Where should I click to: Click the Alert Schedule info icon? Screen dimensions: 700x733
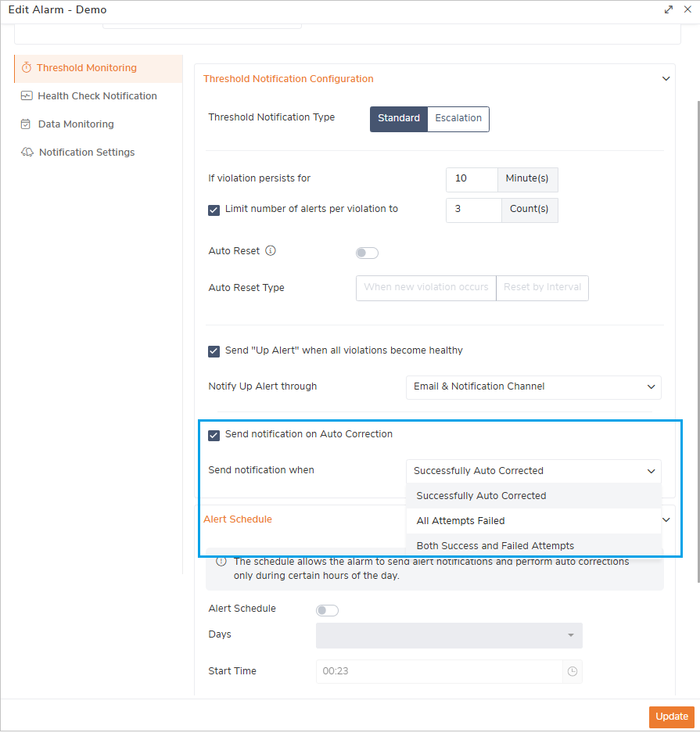[221, 562]
